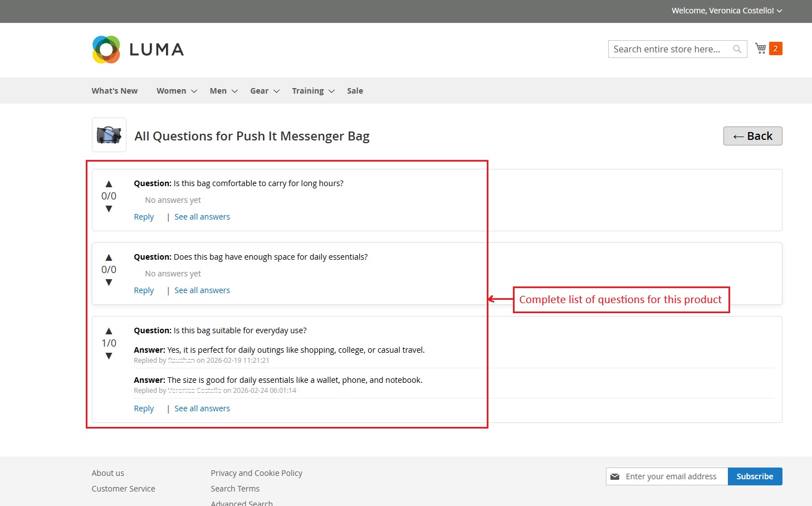This screenshot has height=506, width=812.
Task: Click the Subscribe button
Action: tap(755, 476)
